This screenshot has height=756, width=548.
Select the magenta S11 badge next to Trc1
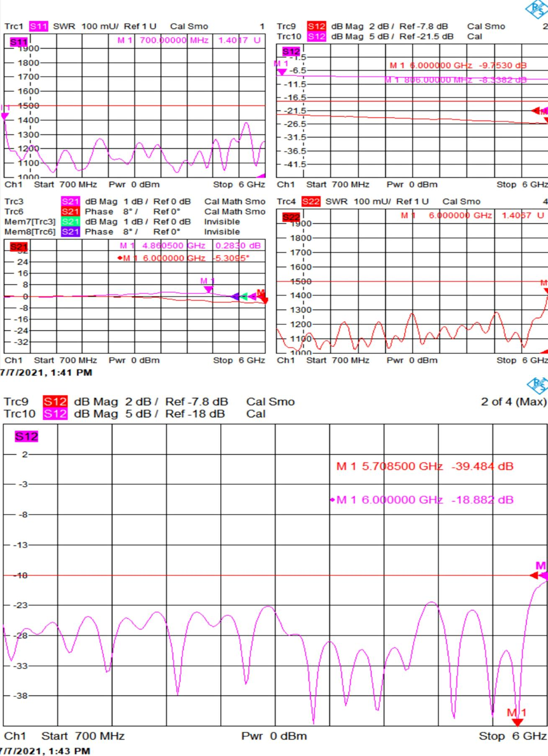pyautogui.click(x=38, y=26)
